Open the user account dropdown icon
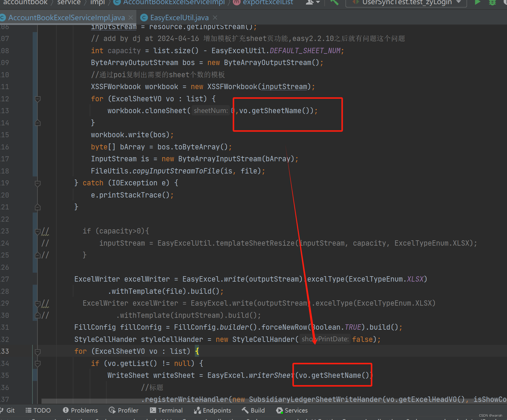The image size is (507, 420). click(313, 2)
